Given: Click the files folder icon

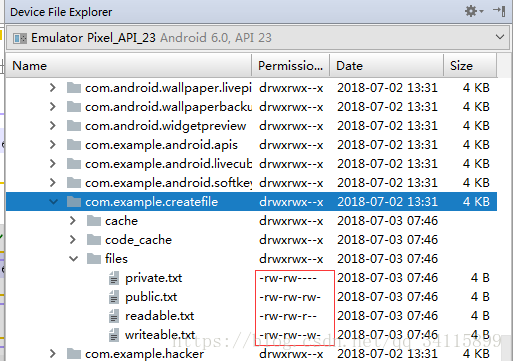Looking at the screenshot, I should (94, 259).
